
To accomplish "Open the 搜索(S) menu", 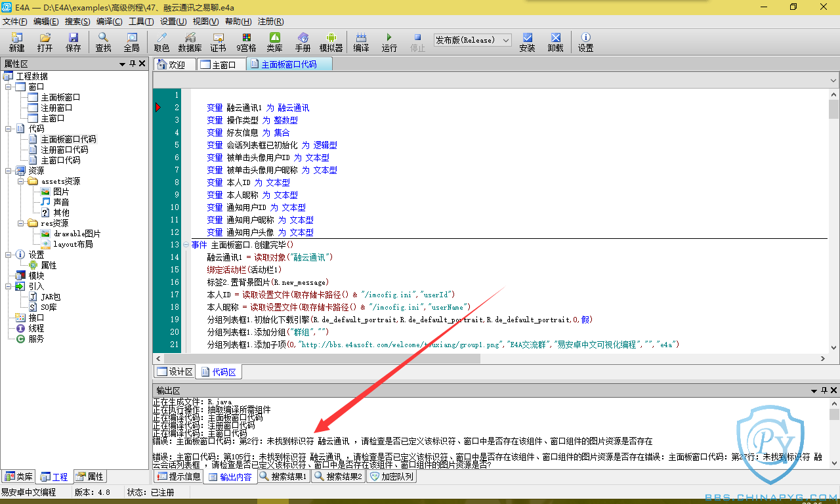I will coord(77,21).
